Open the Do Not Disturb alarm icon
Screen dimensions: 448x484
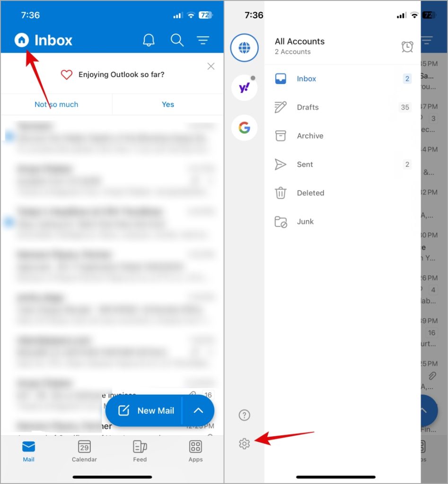(x=407, y=47)
